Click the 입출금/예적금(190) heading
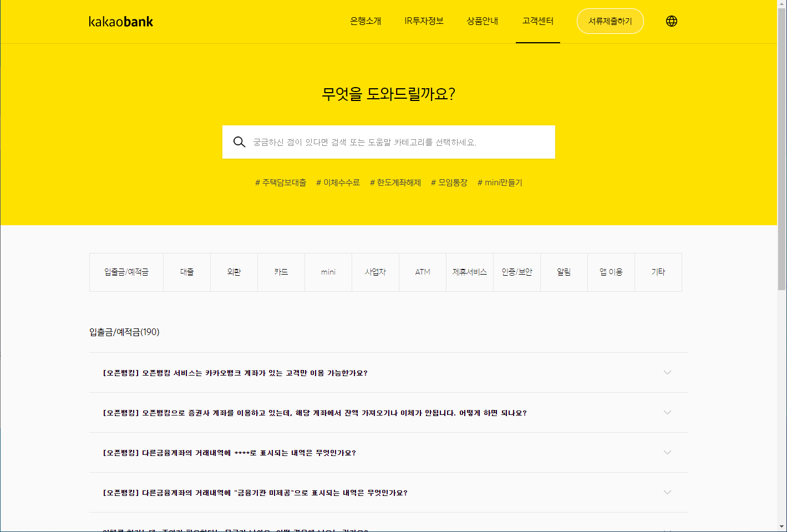Image resolution: width=787 pixels, height=532 pixels. point(124,332)
